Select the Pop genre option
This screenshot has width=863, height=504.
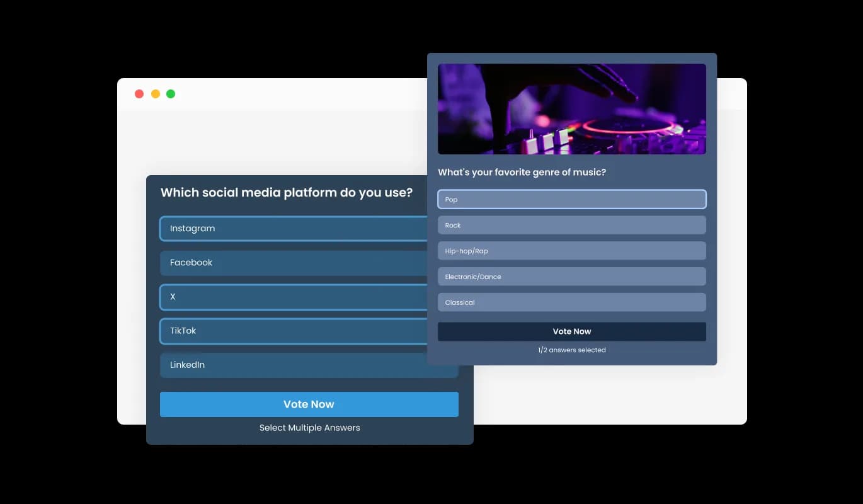coord(571,199)
